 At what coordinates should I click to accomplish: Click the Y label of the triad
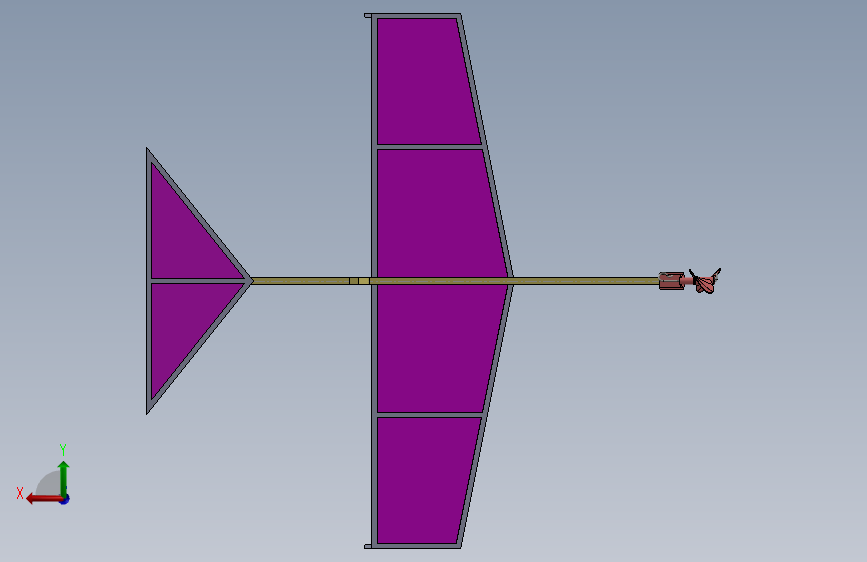[x=63, y=449]
